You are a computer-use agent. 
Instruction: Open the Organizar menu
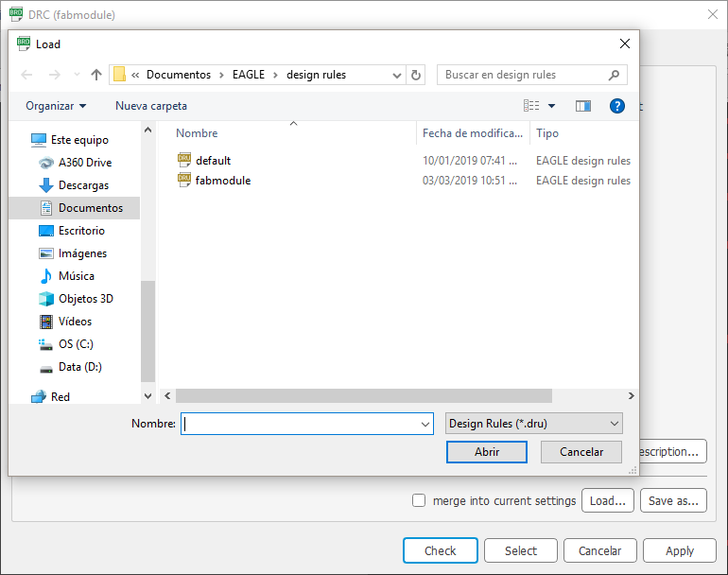56,106
